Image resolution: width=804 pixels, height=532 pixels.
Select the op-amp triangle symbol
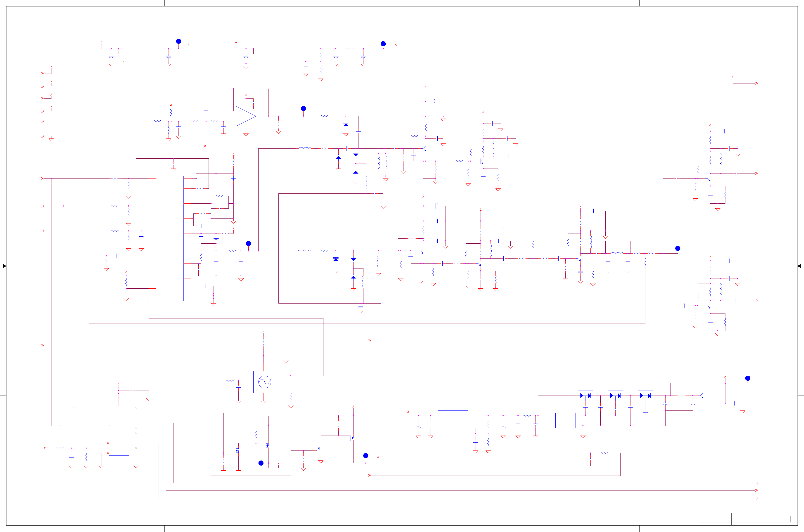(246, 116)
